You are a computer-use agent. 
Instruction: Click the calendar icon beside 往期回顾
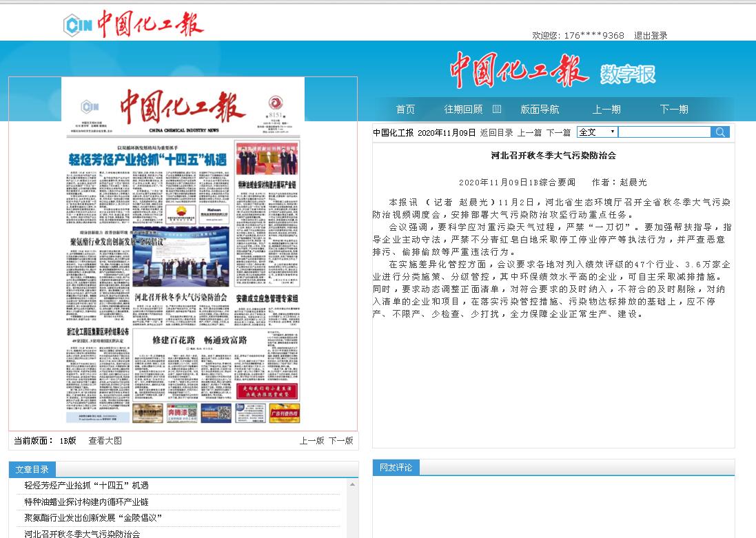click(497, 109)
